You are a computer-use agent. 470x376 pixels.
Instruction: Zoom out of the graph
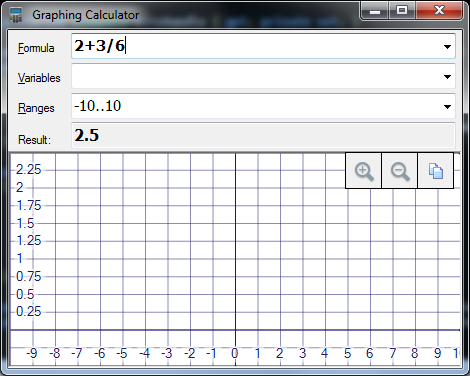click(x=399, y=171)
